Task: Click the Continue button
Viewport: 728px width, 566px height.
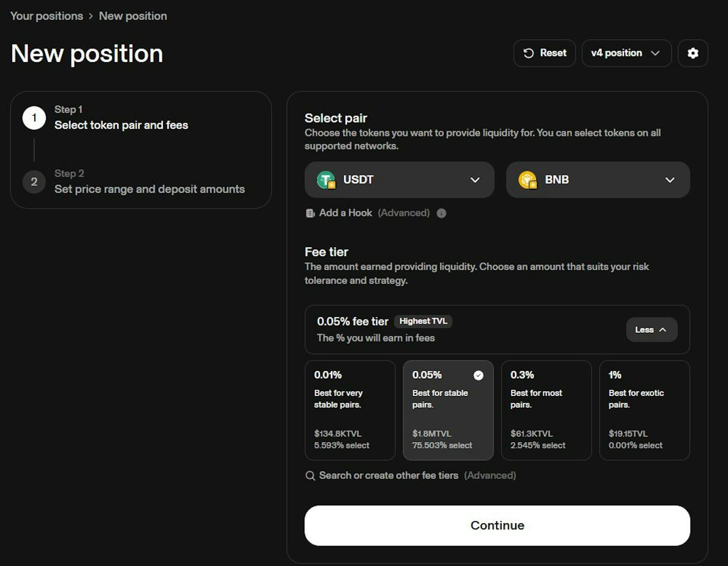Action: (x=497, y=525)
